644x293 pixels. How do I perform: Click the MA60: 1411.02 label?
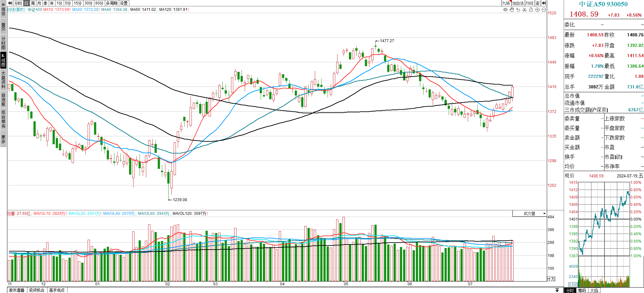(x=143, y=10)
